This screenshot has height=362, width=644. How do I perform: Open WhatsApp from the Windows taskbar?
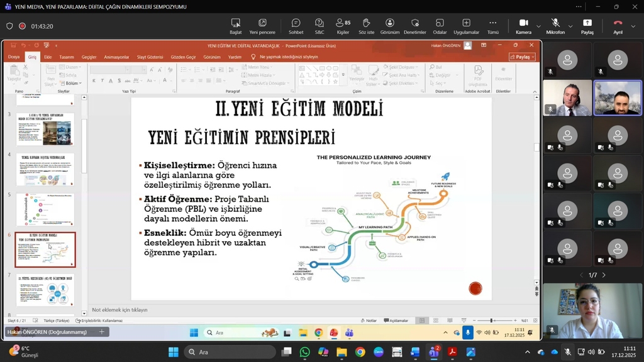(x=305, y=352)
